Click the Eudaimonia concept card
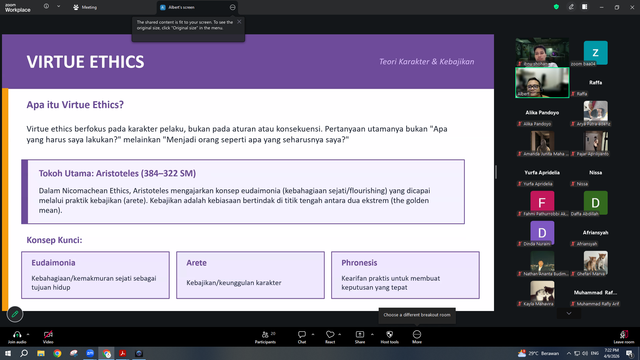This screenshot has width=640, height=360. click(x=96, y=275)
